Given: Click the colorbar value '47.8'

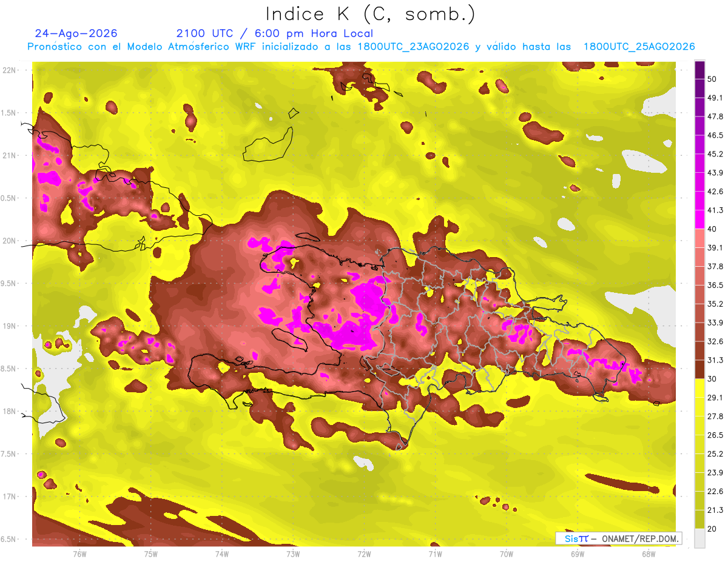Looking at the screenshot, I should (x=715, y=116).
